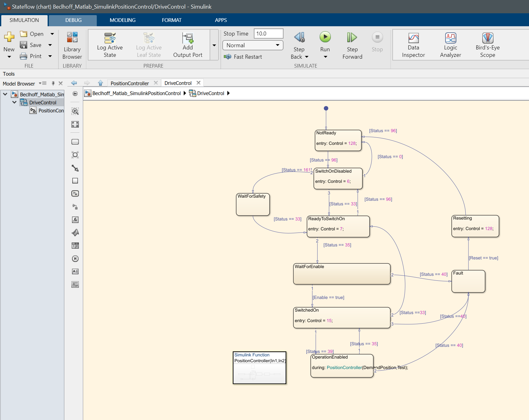Close the DriveControl tab
This screenshot has height=420, width=529.
tap(198, 83)
